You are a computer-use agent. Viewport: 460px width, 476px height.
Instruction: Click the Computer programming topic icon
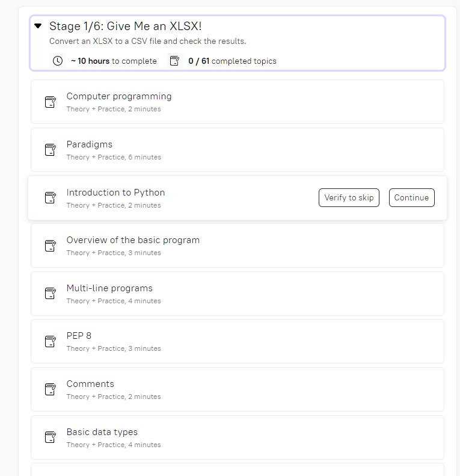[51, 102]
